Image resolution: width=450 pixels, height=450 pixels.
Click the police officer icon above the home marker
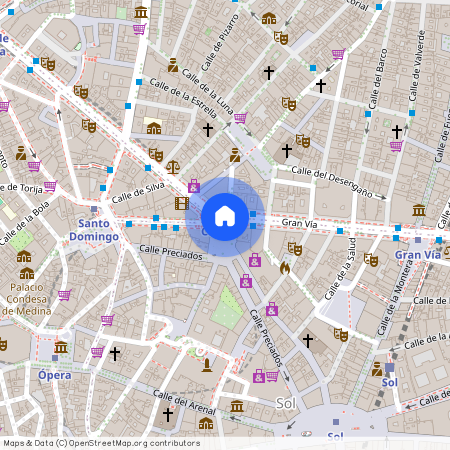(x=235, y=155)
